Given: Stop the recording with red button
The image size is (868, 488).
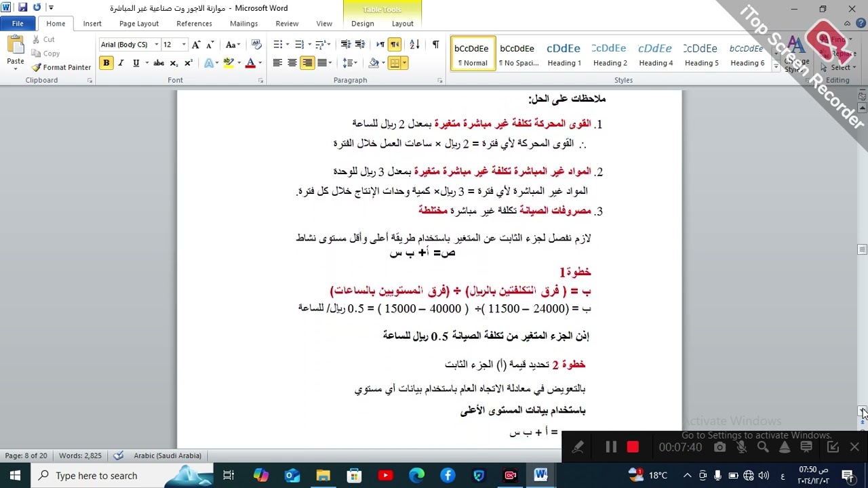Looking at the screenshot, I should pos(633,447).
